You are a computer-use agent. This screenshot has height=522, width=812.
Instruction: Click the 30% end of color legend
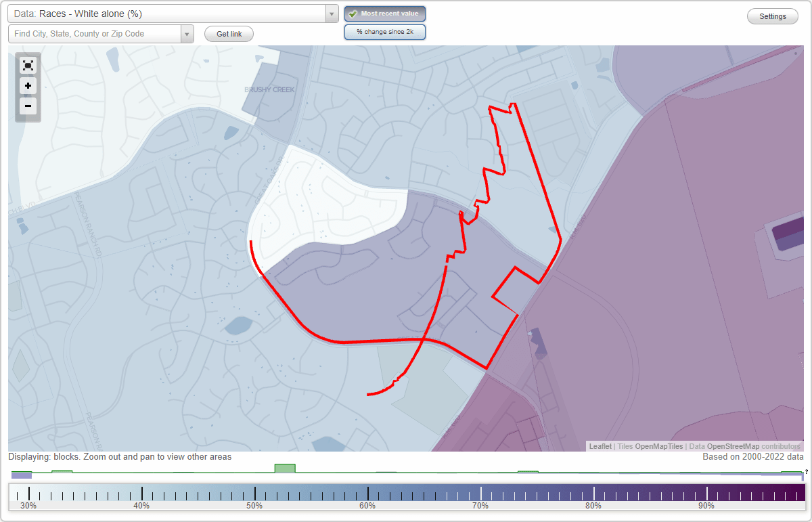click(x=28, y=506)
